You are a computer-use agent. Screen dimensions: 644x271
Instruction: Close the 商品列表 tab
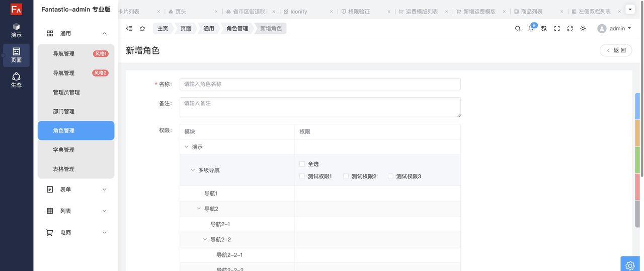[561, 12]
